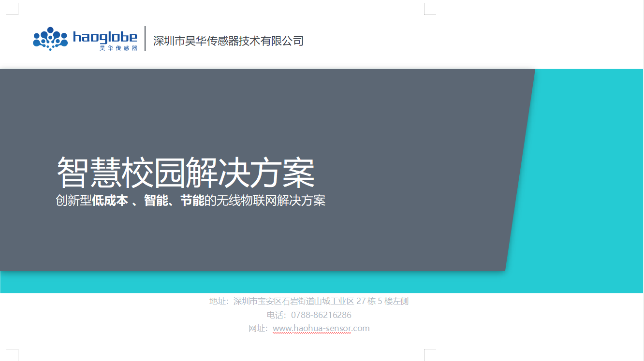644x361 pixels.
Task: Select the teal area right of banner
Action: [590, 169]
